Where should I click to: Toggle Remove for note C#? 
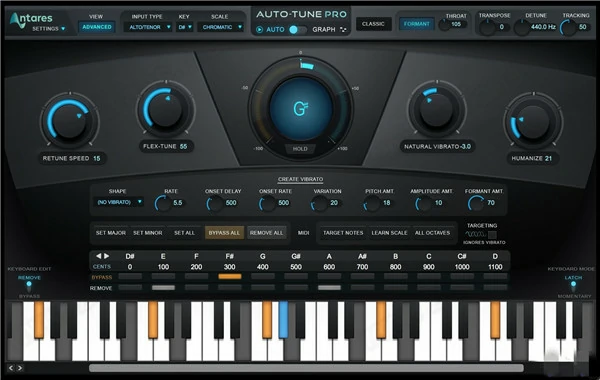462,287
